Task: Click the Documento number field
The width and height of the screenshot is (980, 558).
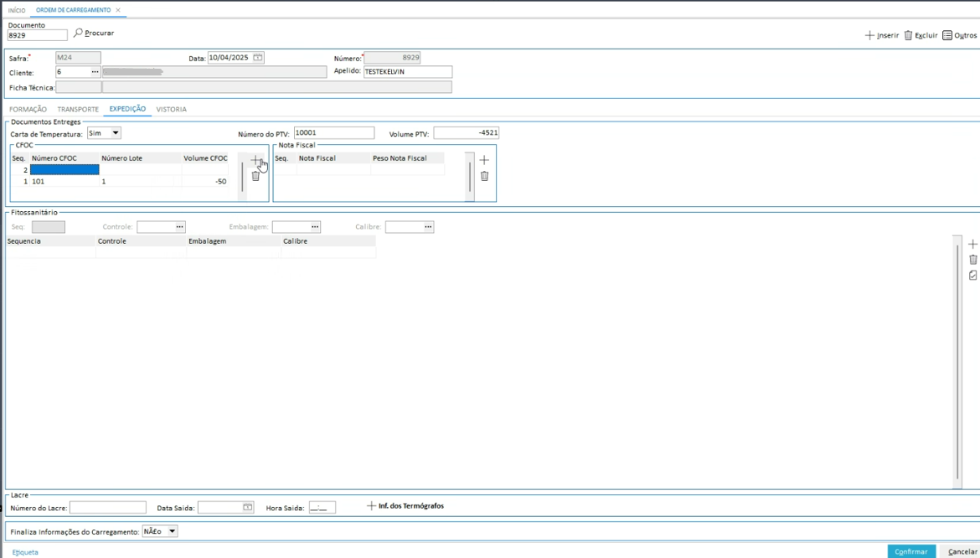Action: coord(38,36)
